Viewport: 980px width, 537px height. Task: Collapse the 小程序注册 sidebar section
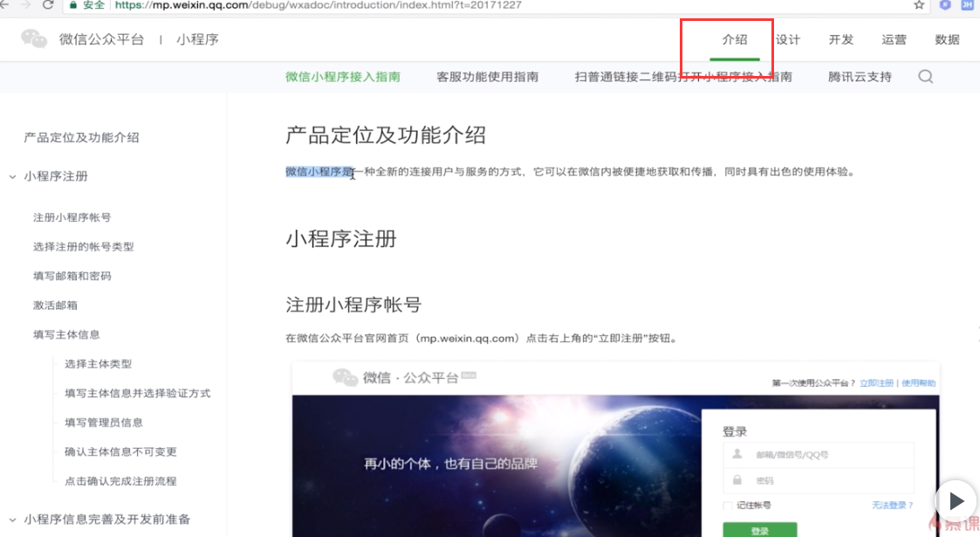12,177
